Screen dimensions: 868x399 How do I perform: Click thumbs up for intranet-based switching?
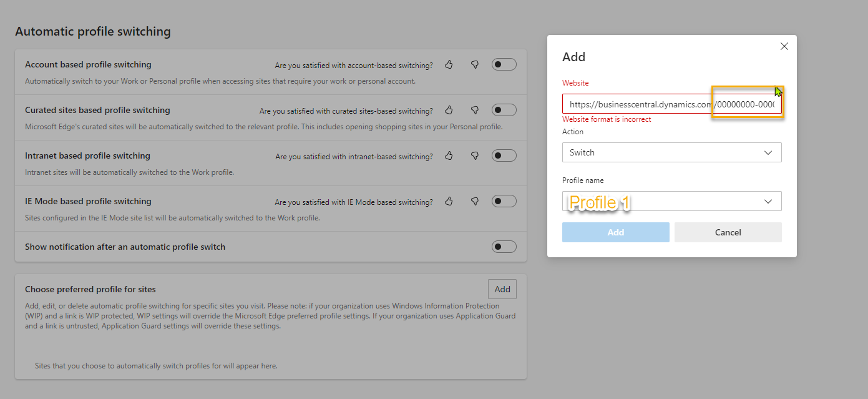(449, 155)
